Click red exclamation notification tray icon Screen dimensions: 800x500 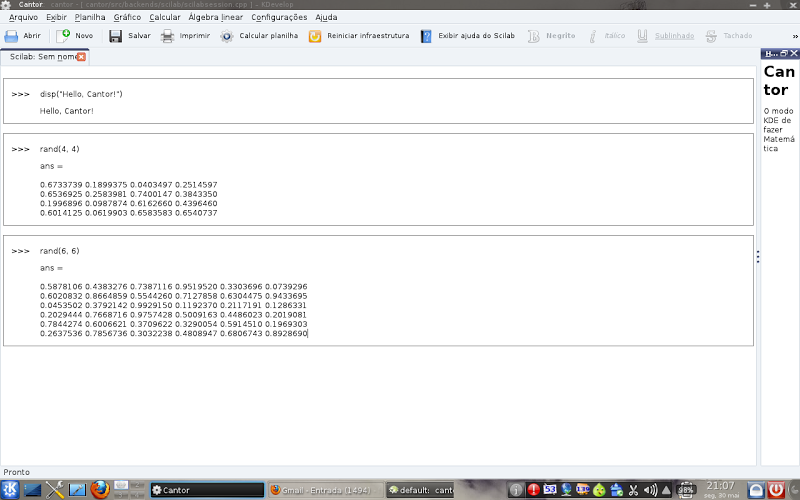click(533, 490)
